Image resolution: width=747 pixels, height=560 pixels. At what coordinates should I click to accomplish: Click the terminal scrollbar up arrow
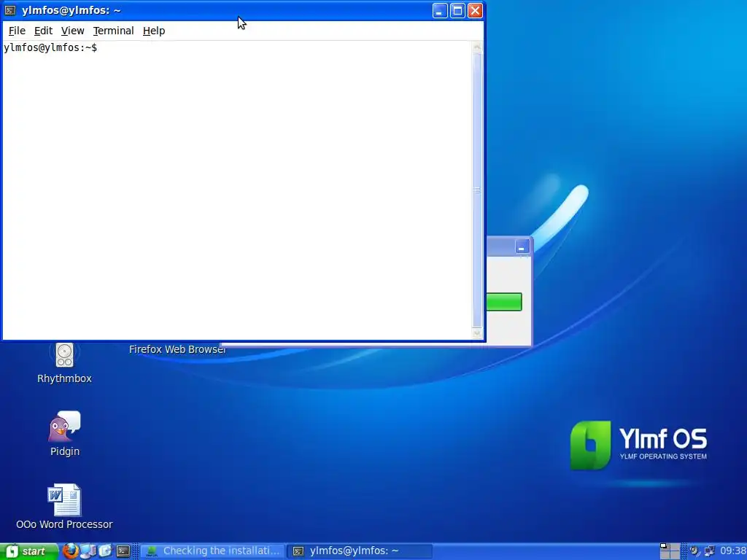[x=477, y=47]
